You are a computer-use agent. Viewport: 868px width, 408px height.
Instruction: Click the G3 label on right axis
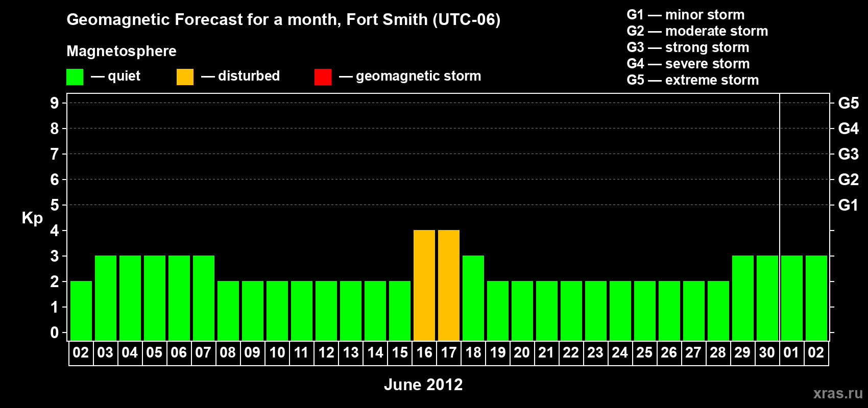click(849, 154)
